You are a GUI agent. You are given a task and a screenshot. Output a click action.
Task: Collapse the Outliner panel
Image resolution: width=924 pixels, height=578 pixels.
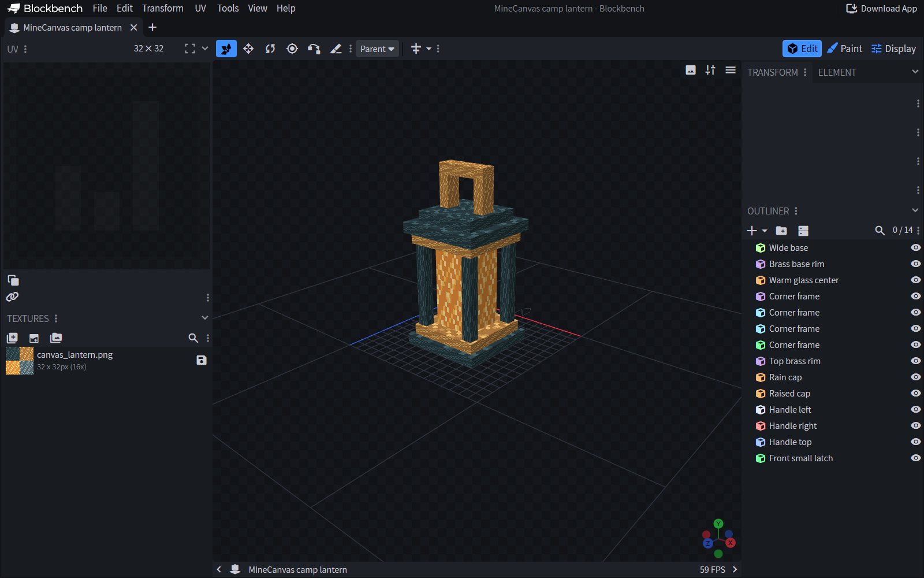click(x=915, y=210)
